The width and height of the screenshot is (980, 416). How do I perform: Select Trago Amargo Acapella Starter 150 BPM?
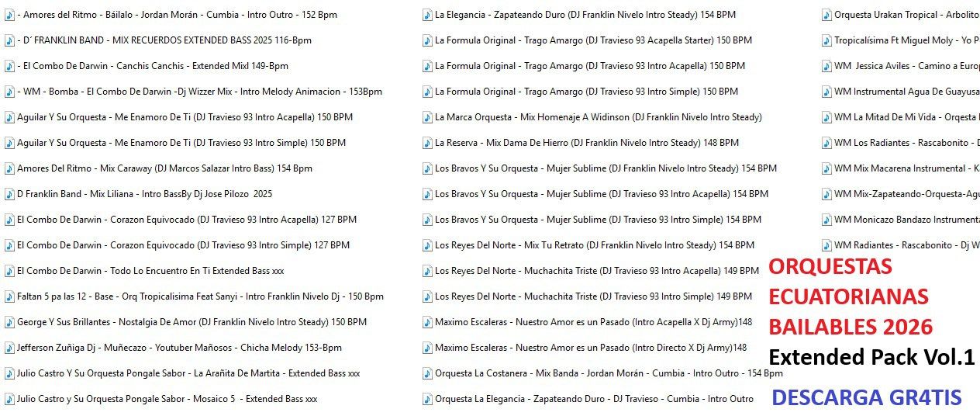tap(593, 40)
